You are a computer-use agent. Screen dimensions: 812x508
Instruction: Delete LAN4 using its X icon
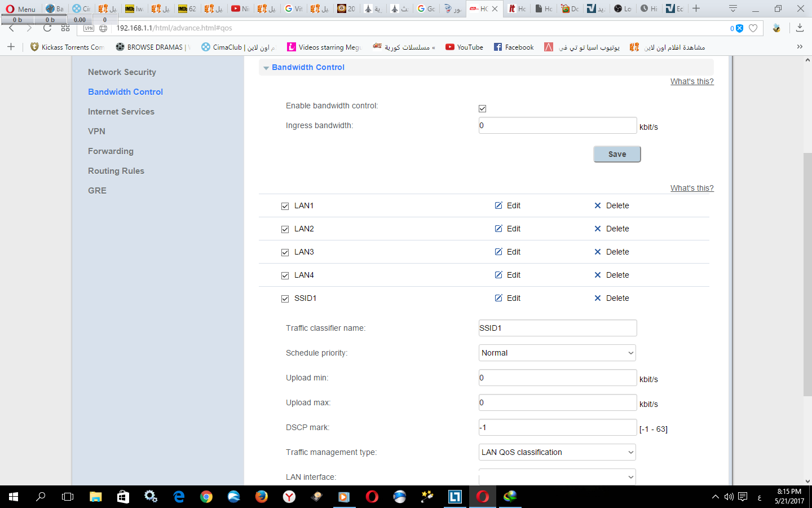[x=598, y=275]
